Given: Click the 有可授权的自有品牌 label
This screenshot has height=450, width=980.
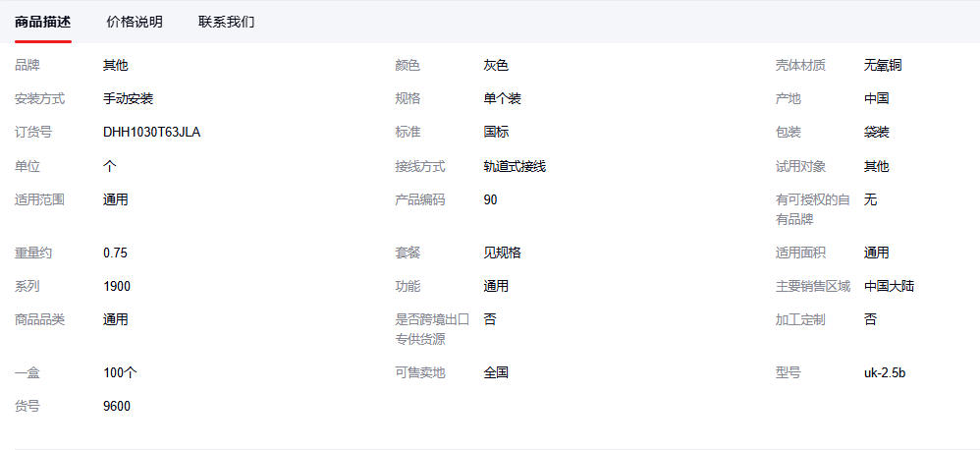Looking at the screenshot, I should coord(812,209).
